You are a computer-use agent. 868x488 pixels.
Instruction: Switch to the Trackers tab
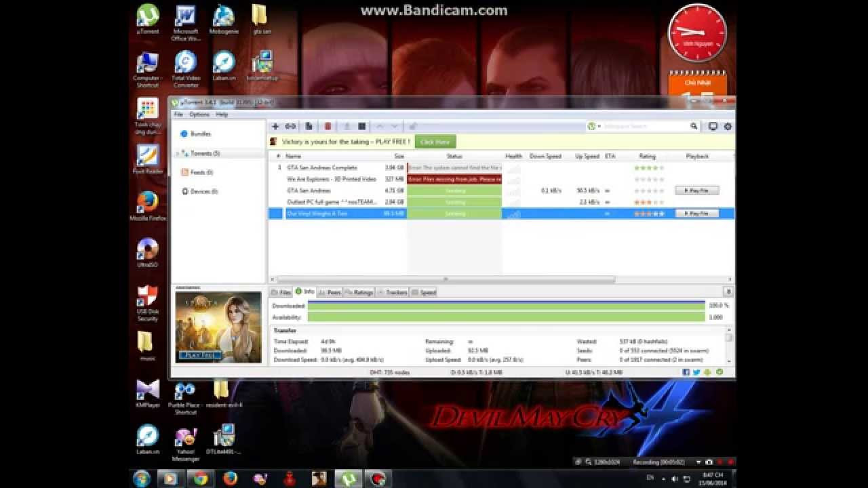[x=393, y=292]
